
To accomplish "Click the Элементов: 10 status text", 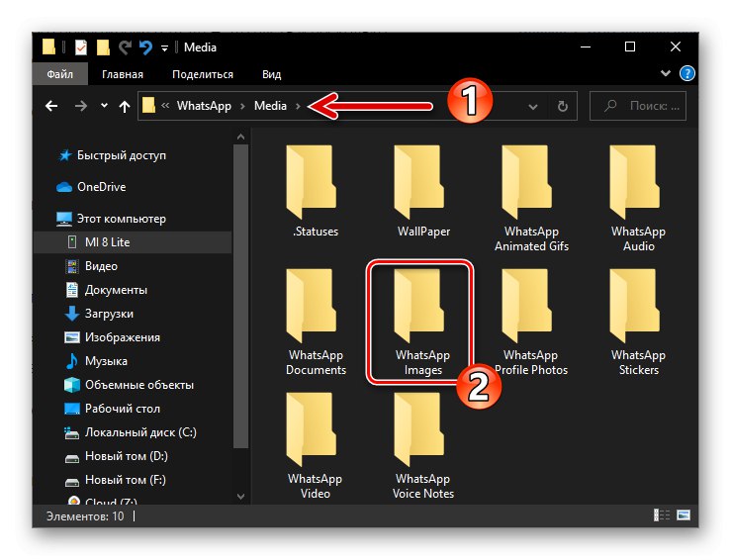I will (85, 516).
